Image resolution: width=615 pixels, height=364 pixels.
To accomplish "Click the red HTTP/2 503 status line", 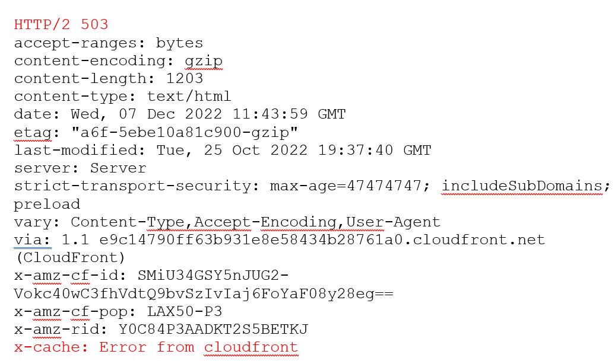I will tap(61, 25).
